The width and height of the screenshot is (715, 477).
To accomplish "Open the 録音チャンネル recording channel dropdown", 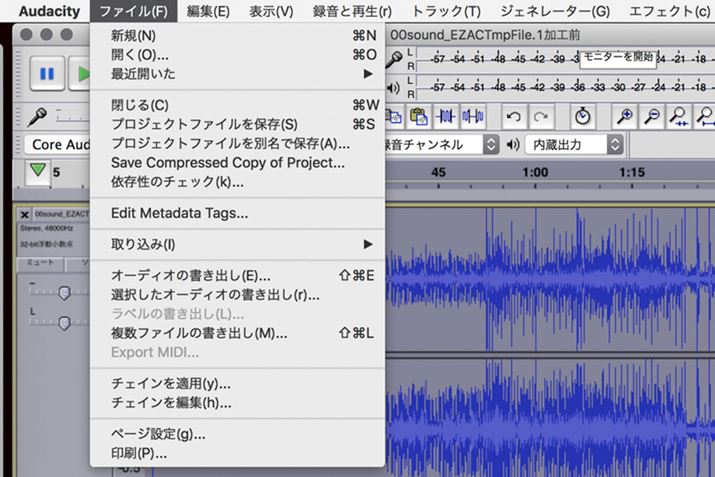I will (440, 144).
